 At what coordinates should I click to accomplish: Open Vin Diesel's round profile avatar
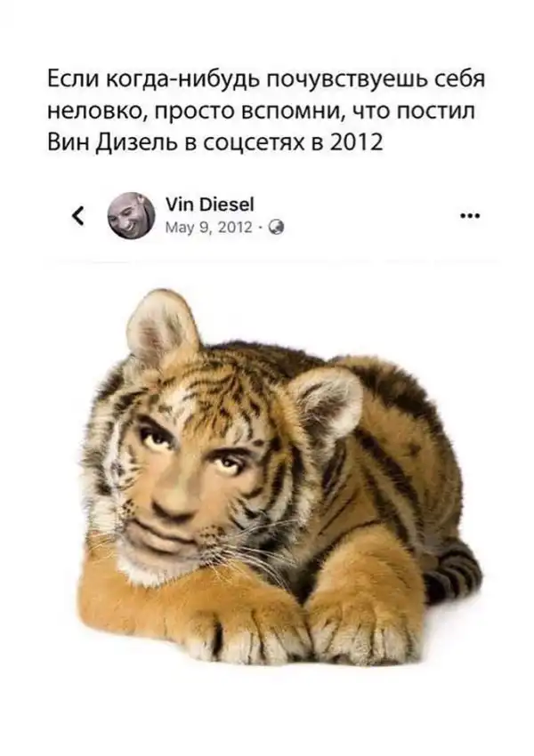pos(131,215)
